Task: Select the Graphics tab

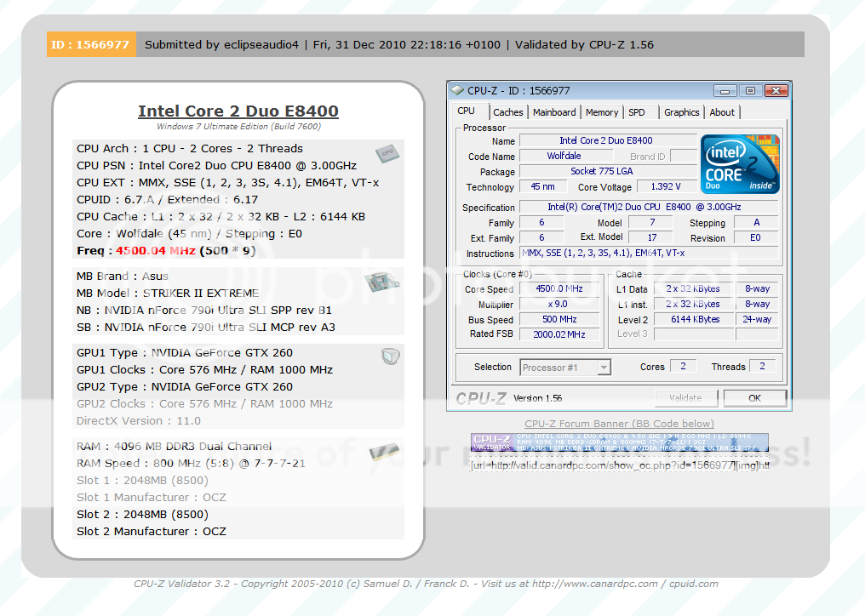Action: pyautogui.click(x=682, y=112)
